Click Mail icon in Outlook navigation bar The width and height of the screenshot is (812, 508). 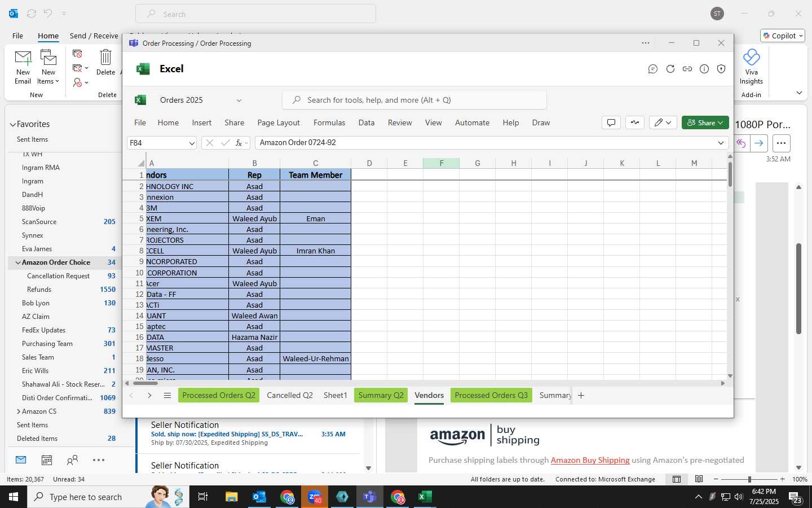point(21,460)
